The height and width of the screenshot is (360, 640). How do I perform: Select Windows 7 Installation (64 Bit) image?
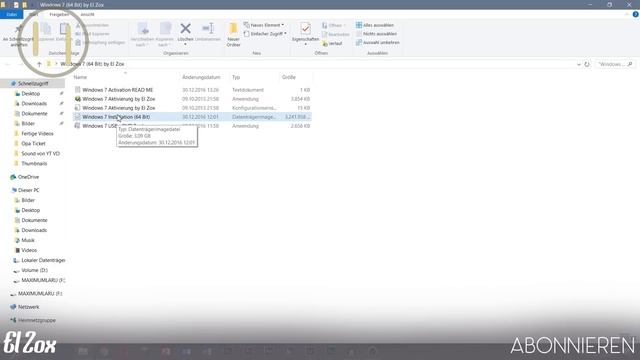point(192,117)
